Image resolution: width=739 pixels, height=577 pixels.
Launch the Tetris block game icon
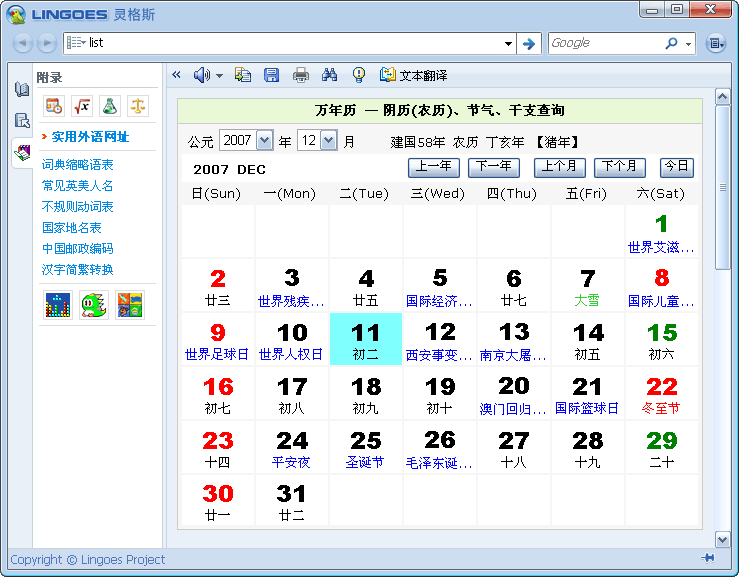tap(57, 305)
